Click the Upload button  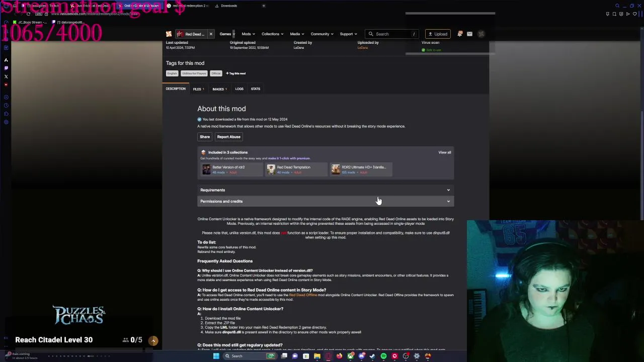tap(437, 34)
